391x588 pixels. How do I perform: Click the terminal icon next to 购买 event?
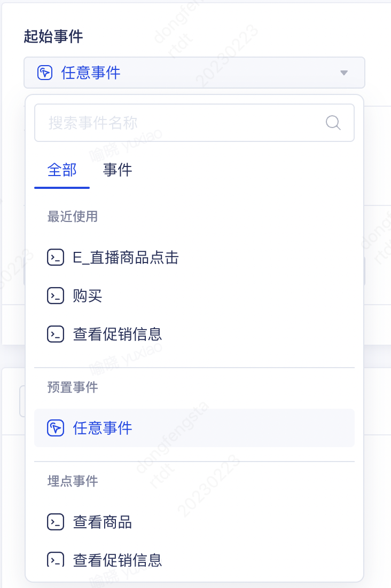[x=56, y=296]
